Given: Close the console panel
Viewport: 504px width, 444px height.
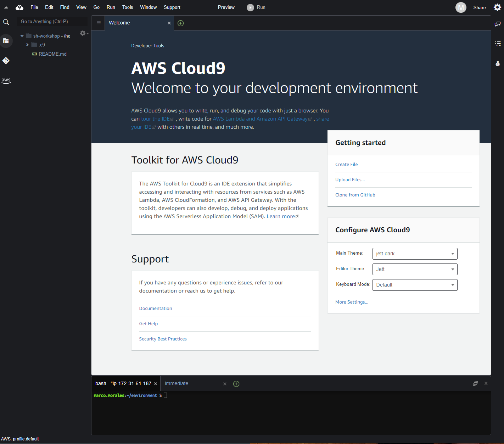Looking at the screenshot, I should coord(486,383).
